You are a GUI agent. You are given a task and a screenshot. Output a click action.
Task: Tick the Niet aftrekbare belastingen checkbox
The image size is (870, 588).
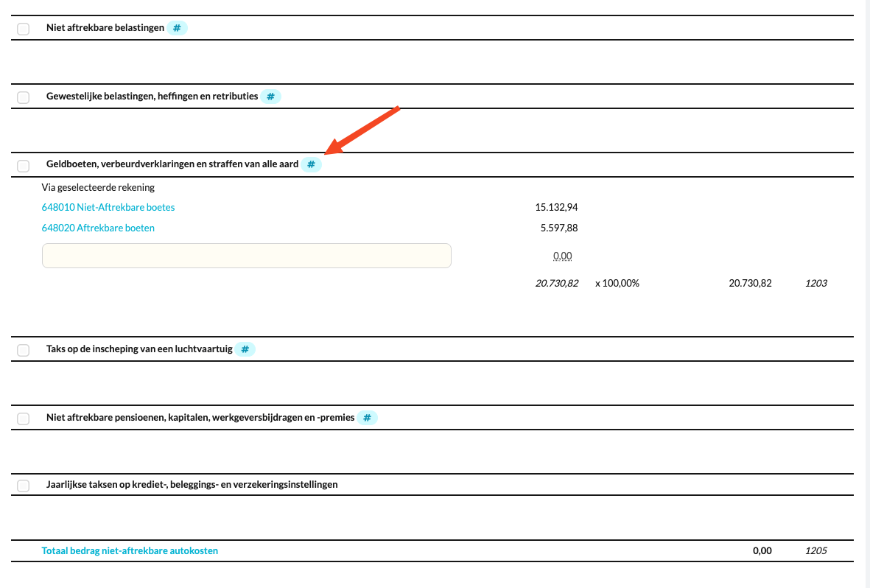tap(24, 29)
